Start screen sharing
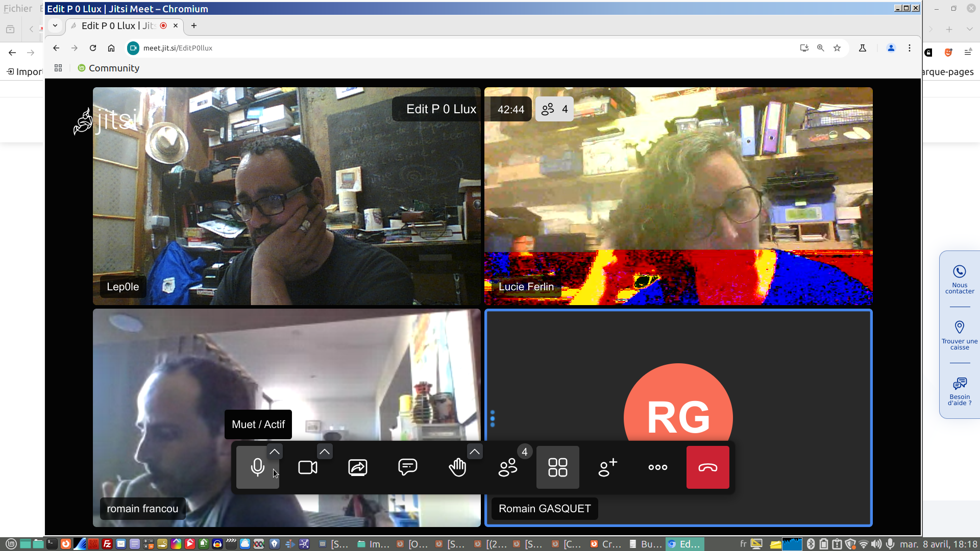 pos(357,467)
